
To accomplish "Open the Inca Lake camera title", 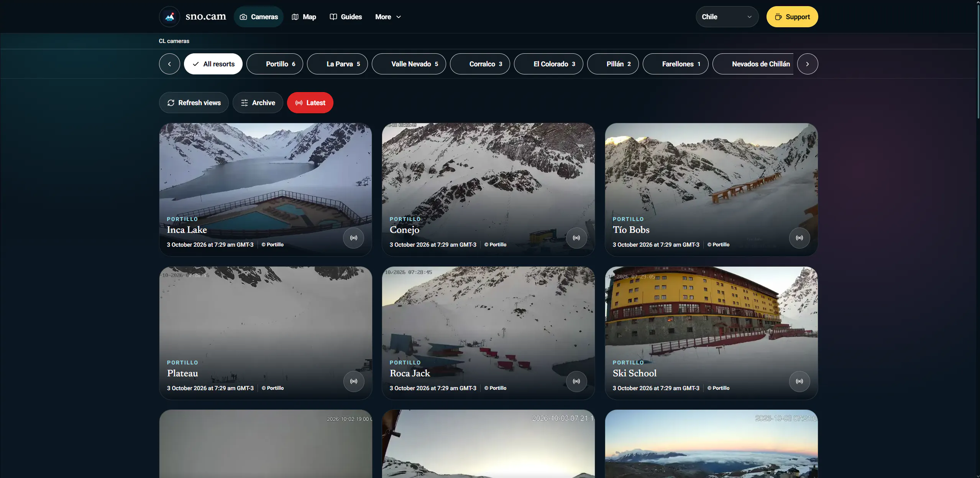I will click(x=187, y=230).
